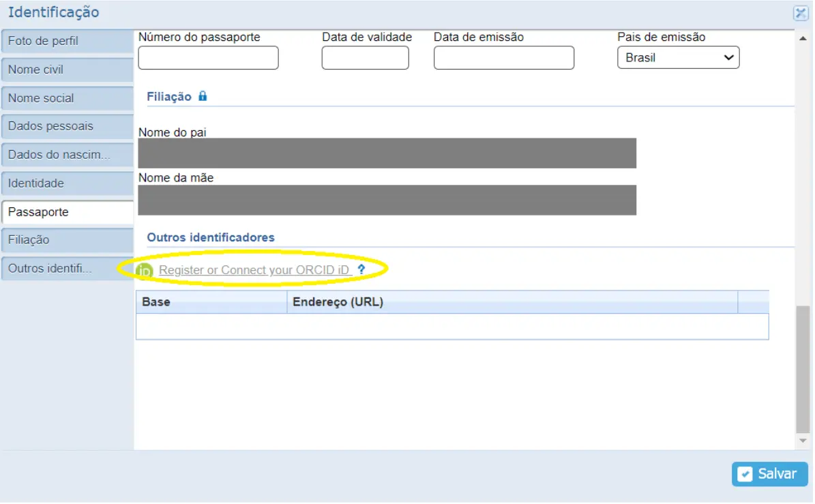Focus the Data de validade field
The width and height of the screenshot is (815, 504).
click(x=365, y=58)
